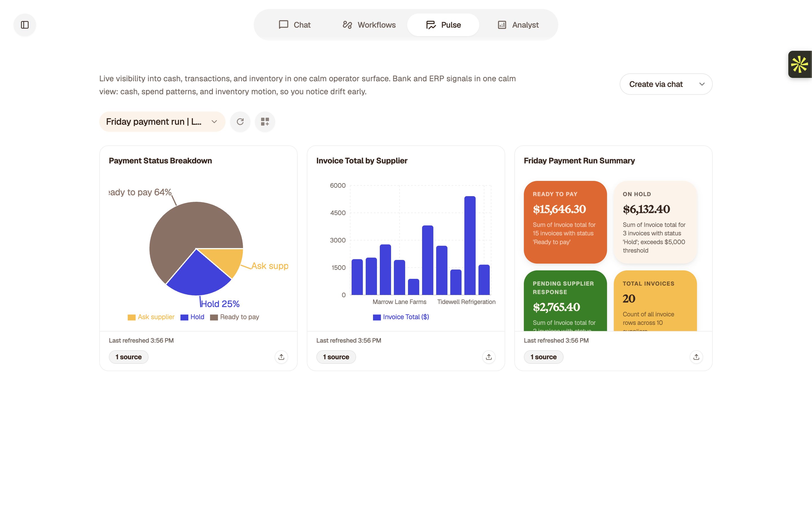Click the Invoice Total by Supplier title
This screenshot has height=508, width=812.
click(362, 161)
